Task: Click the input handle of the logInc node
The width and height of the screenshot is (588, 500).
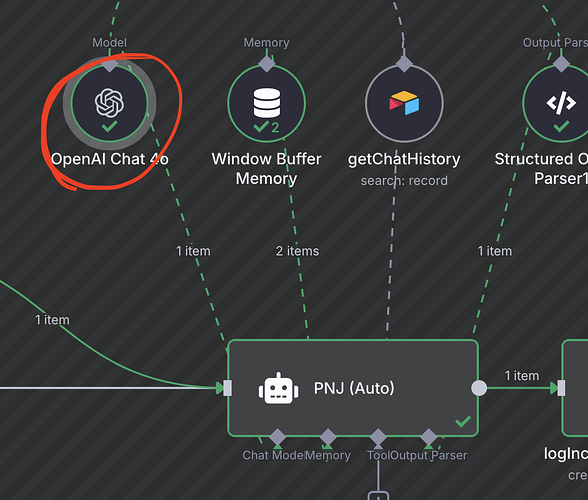Action: (x=561, y=388)
